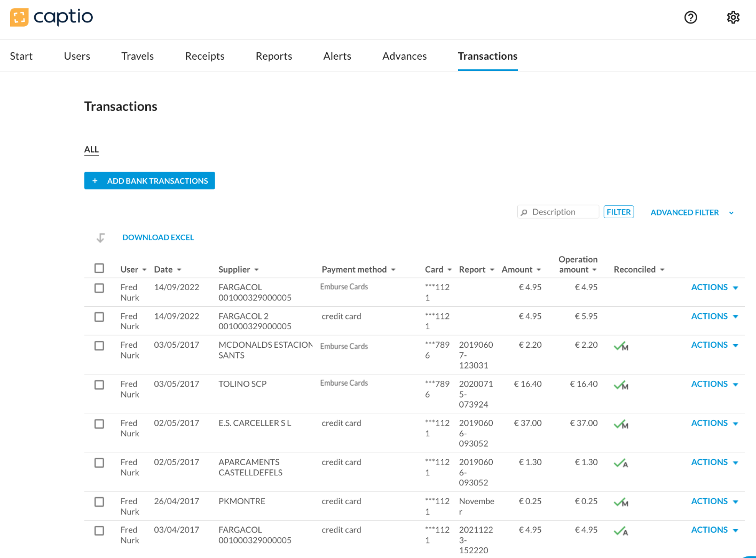
Task: Click reconciled checkmark icon for TOLINO SCP
Action: coord(621,385)
